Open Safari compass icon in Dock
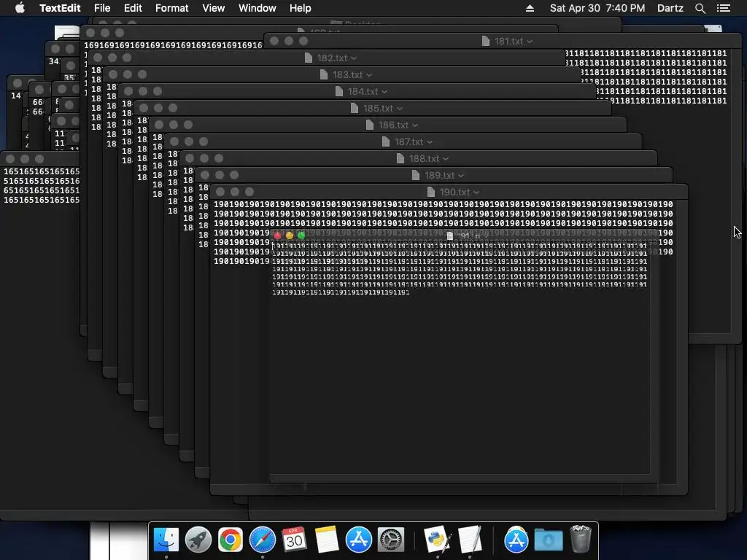This screenshot has width=747, height=560. tap(263, 540)
